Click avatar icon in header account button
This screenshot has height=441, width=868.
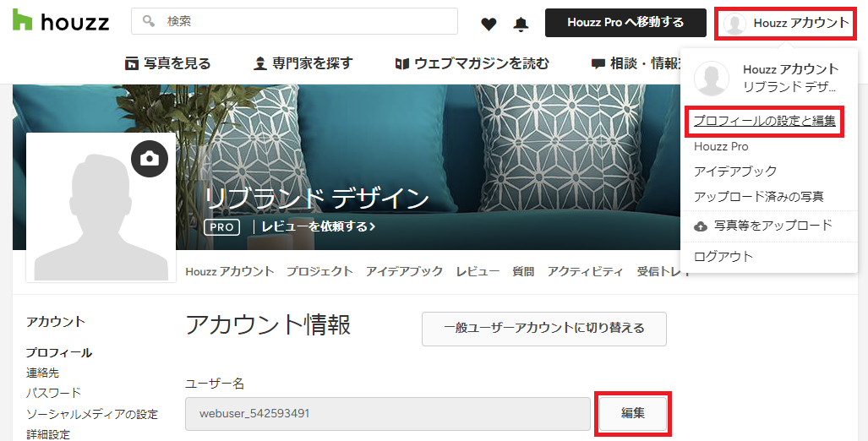tap(734, 24)
